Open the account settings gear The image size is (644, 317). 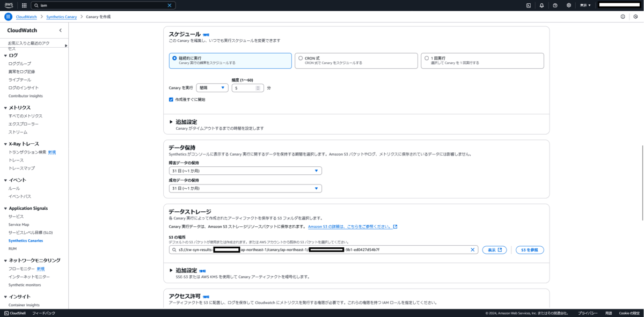pos(568,5)
